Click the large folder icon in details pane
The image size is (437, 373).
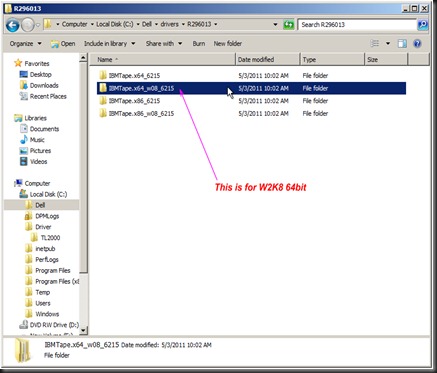[x=23, y=350]
